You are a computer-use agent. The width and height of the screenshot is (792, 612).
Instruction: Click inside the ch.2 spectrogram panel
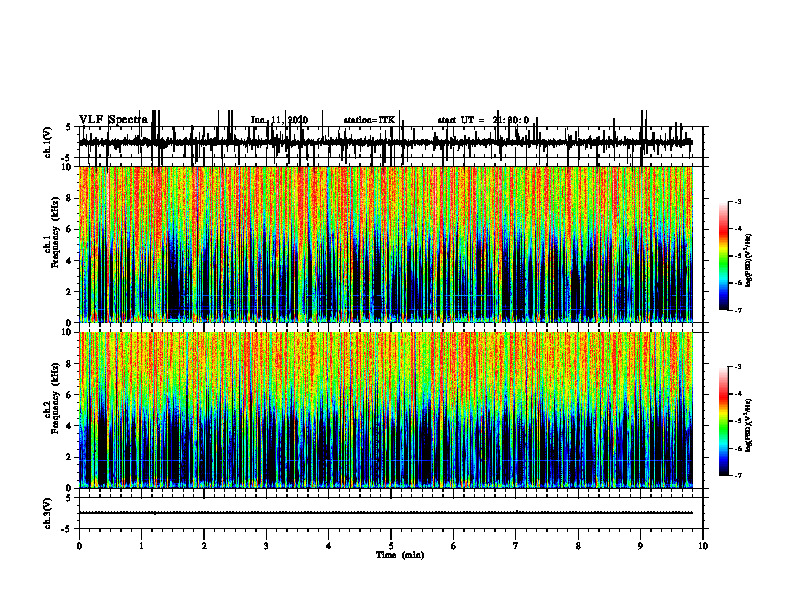pyautogui.click(x=385, y=410)
